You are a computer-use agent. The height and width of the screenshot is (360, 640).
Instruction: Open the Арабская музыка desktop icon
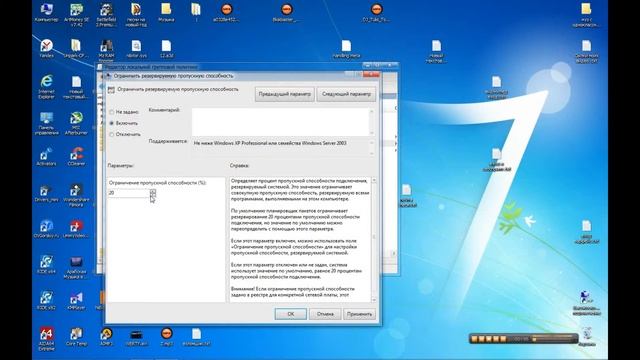76,267
